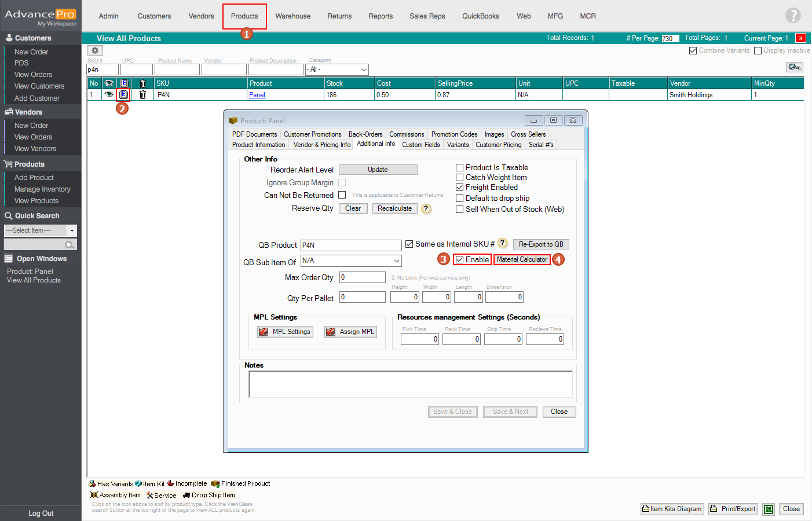The image size is (812, 521).
Task: Open the Select Item quick search dropdown
Action: [x=72, y=230]
